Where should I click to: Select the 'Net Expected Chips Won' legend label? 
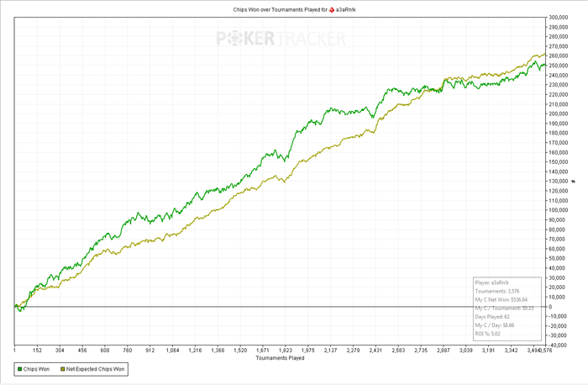pyautogui.click(x=95, y=369)
